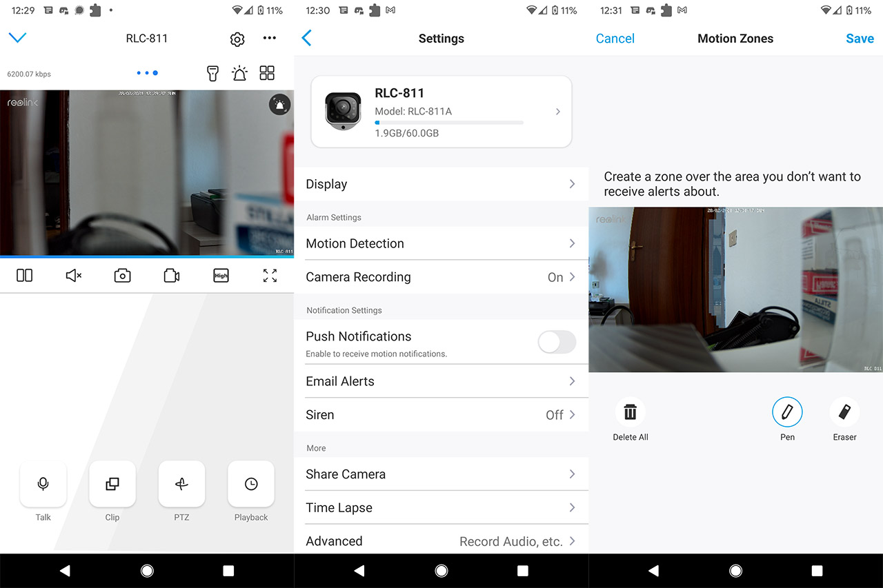The height and width of the screenshot is (588, 883).
Task: Enable Push Notifications switch
Action: click(557, 342)
